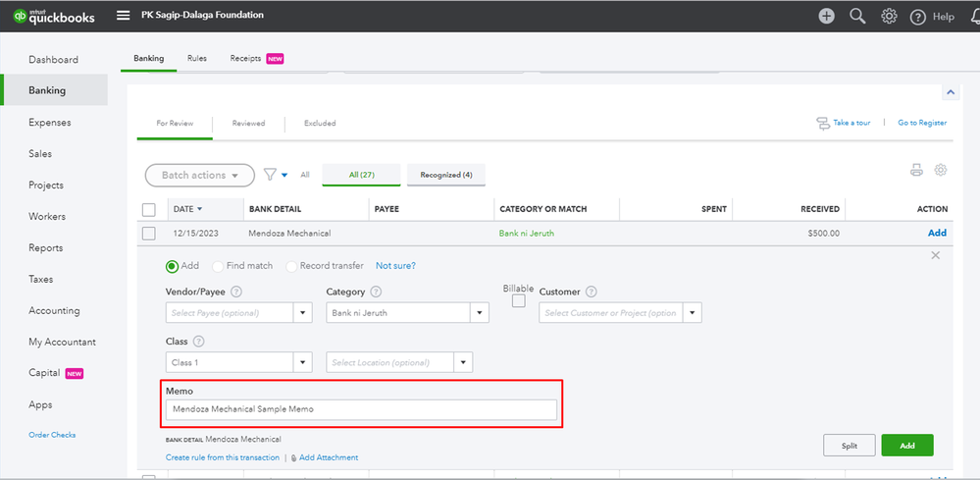This screenshot has width=980, height=480.
Task: Open table settings gear icon
Action: coord(941,170)
